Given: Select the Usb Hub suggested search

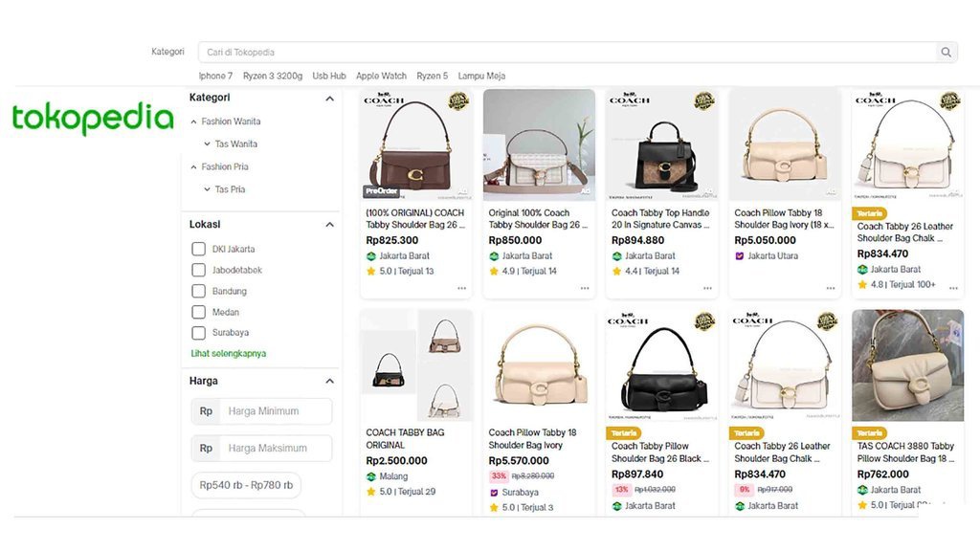Looking at the screenshot, I should (329, 76).
